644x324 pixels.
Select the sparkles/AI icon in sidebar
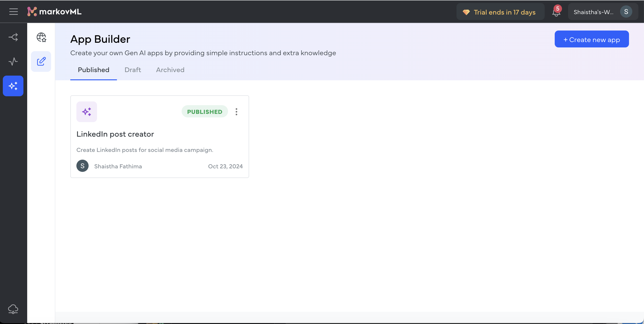13,86
